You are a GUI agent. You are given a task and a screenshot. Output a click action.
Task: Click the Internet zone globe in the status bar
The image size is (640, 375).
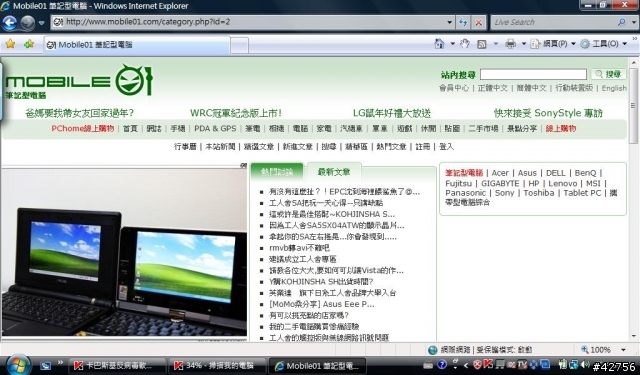pyautogui.click(x=433, y=350)
